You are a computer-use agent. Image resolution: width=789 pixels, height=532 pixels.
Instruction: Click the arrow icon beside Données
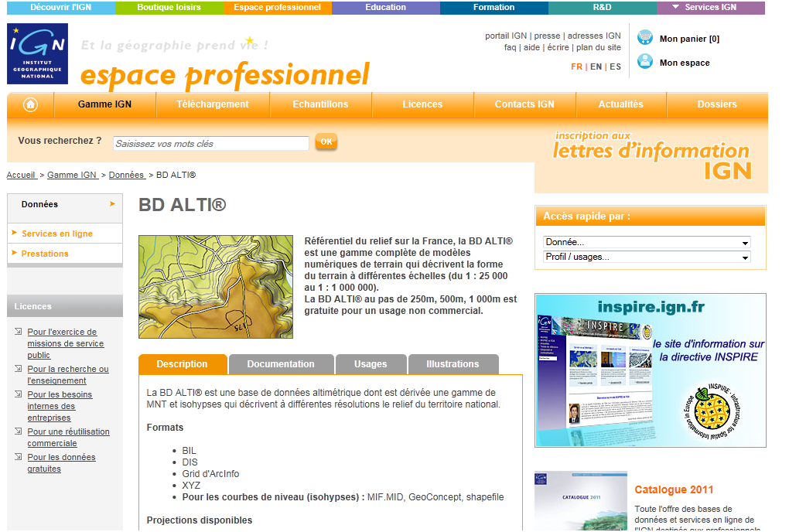click(112, 203)
